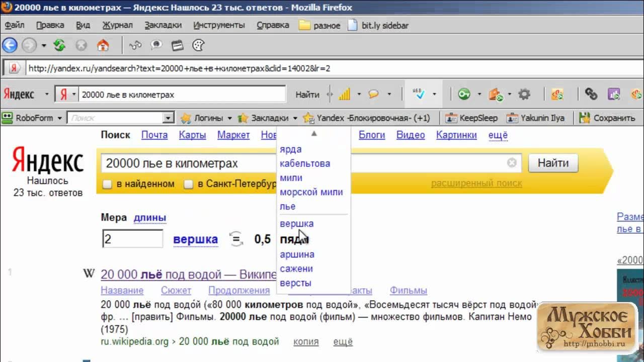Click the разное bookmarks folder
This screenshot has width=644, height=362.
[319, 25]
